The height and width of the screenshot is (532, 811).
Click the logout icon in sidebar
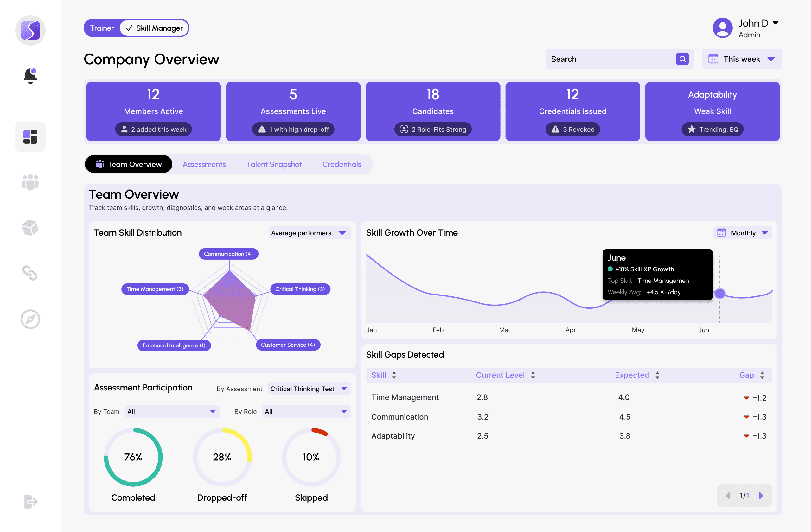pos(30,501)
